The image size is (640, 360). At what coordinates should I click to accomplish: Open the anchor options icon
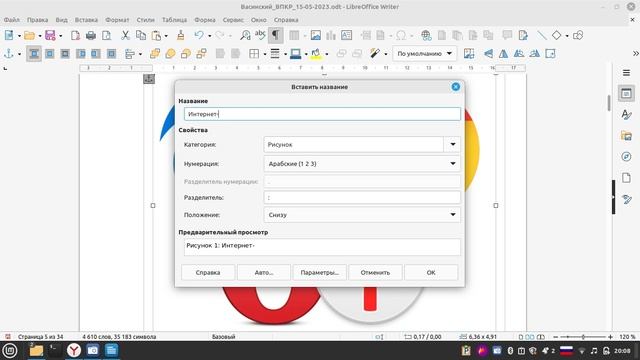(8, 53)
